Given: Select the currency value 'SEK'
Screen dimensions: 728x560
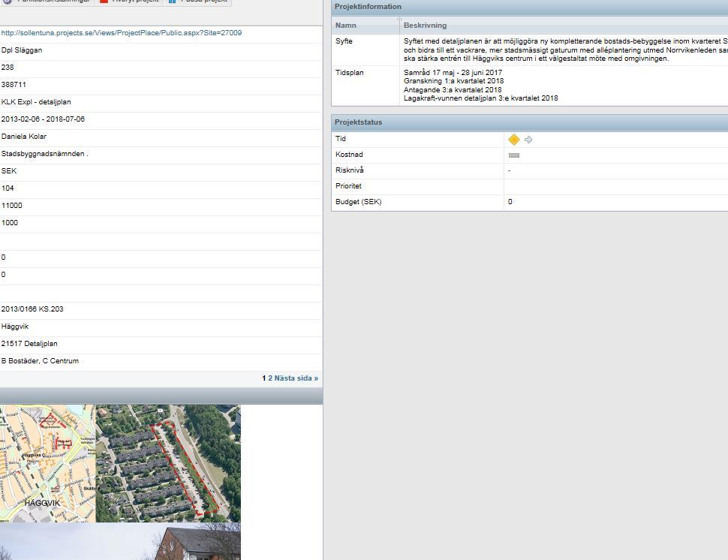Looking at the screenshot, I should pyautogui.click(x=9, y=171).
